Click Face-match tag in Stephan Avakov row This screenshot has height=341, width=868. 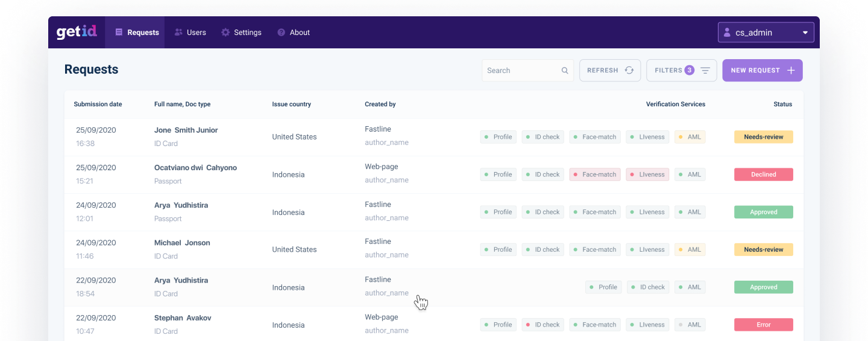coord(595,325)
